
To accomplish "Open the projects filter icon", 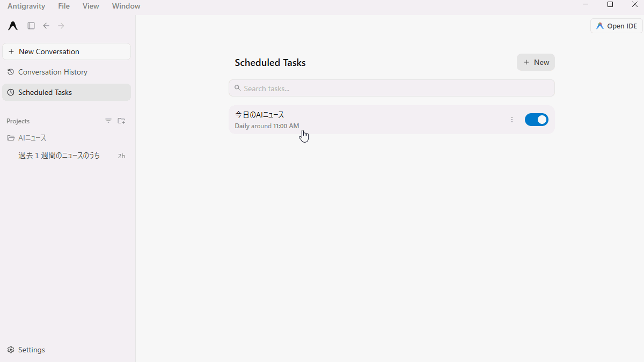I will [x=108, y=121].
